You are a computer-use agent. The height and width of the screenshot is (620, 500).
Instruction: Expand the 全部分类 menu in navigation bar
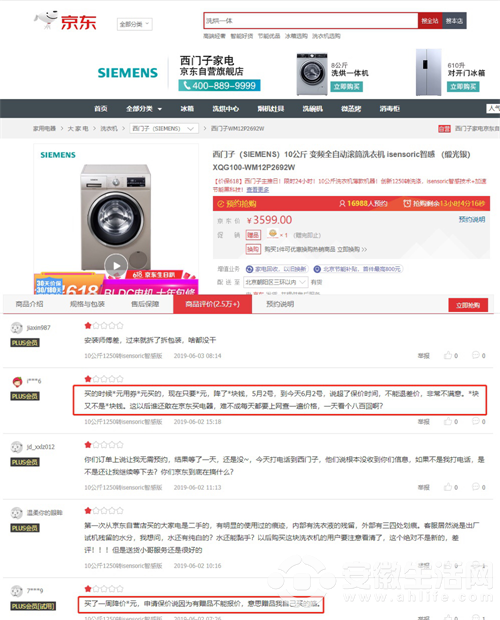144,109
